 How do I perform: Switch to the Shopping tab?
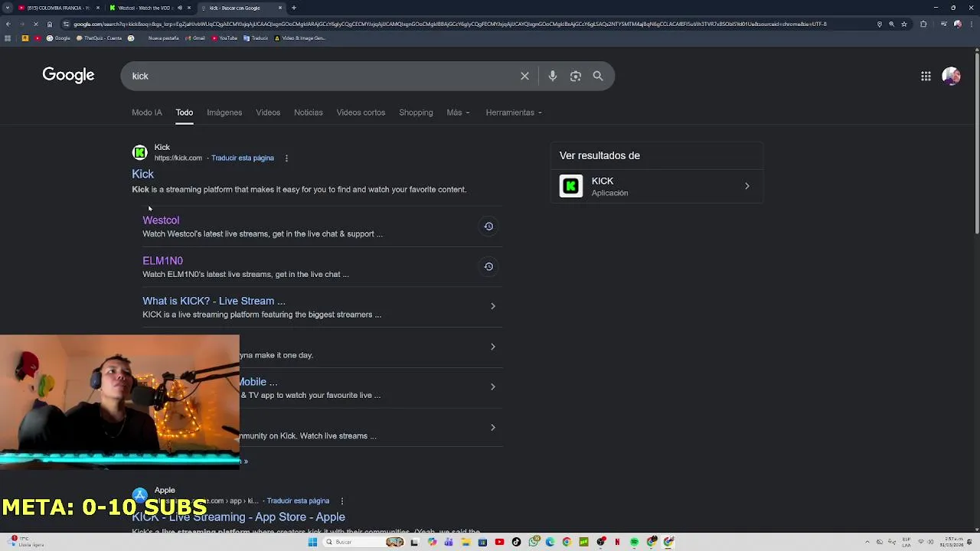point(416,112)
